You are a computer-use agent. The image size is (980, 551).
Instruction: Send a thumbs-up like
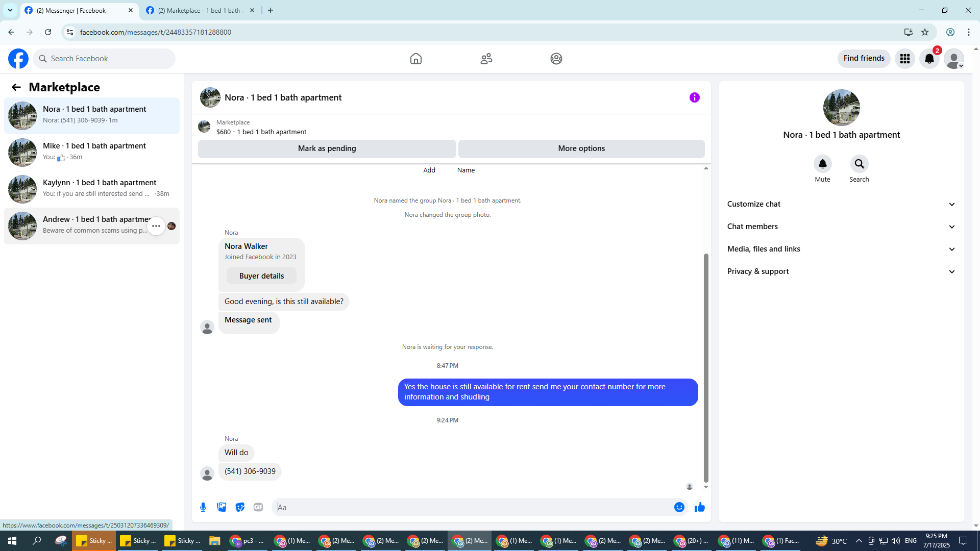click(700, 507)
